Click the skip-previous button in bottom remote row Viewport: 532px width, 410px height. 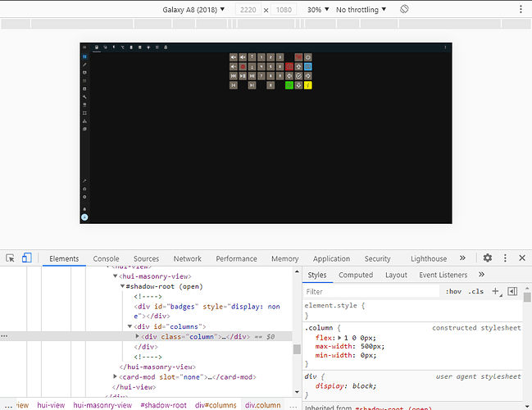(x=234, y=85)
